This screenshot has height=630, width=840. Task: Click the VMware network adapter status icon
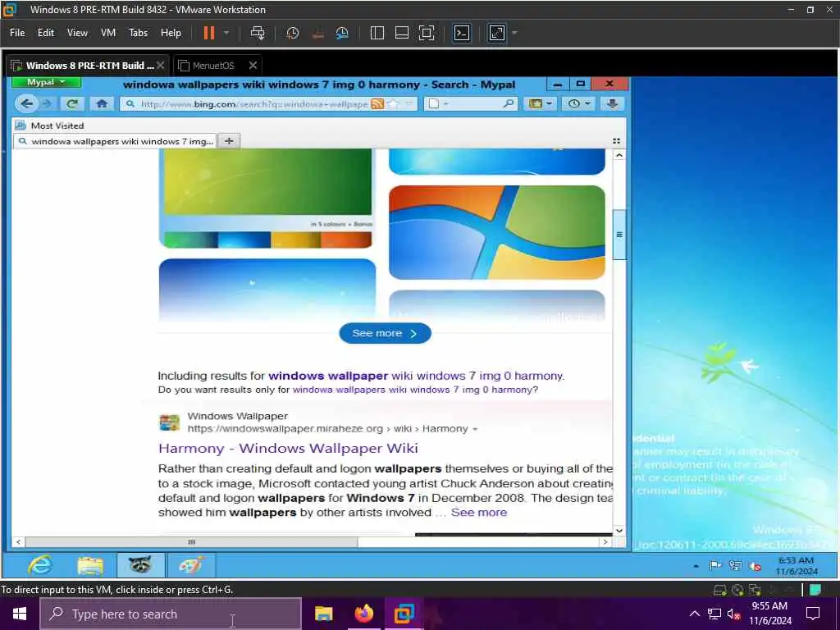point(755,591)
